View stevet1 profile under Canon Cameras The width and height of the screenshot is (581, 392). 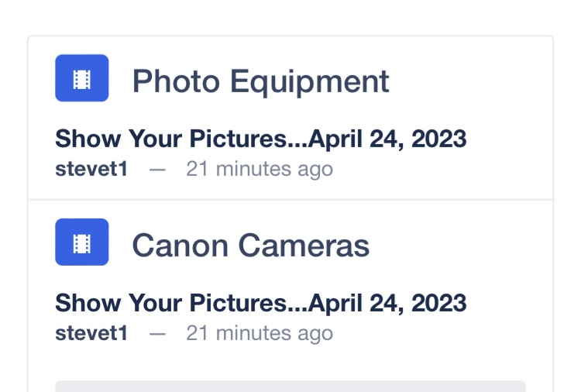(x=91, y=333)
